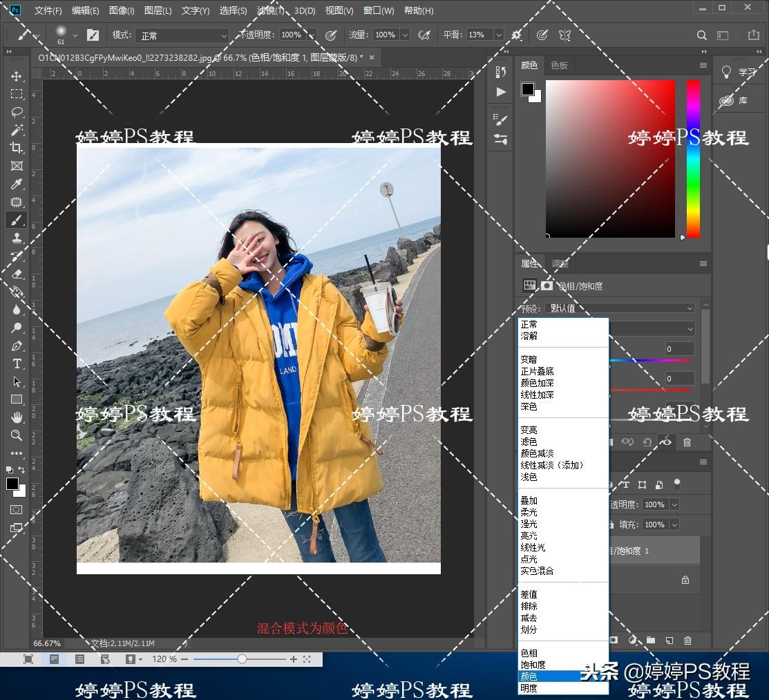Choose 颜色 blend mode in list

pos(563,677)
